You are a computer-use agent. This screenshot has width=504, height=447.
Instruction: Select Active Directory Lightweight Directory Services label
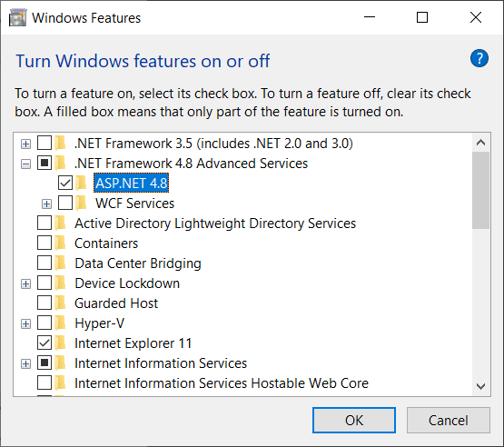[x=215, y=223]
